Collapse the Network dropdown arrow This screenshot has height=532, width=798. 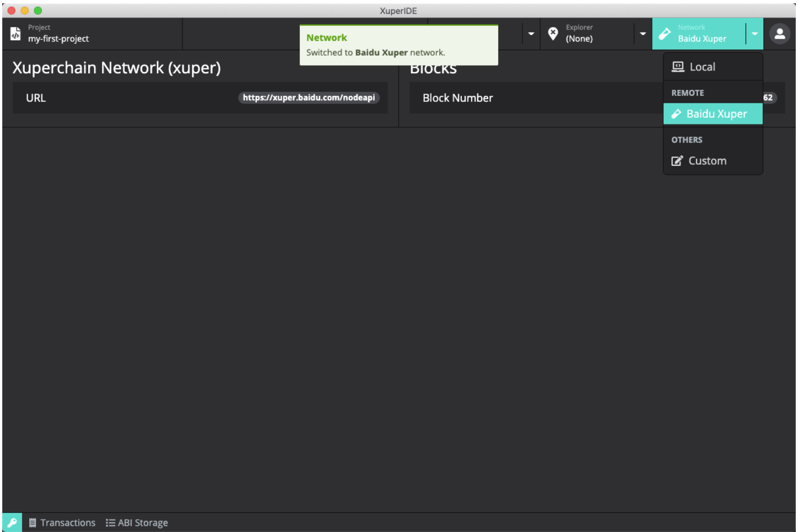(754, 34)
